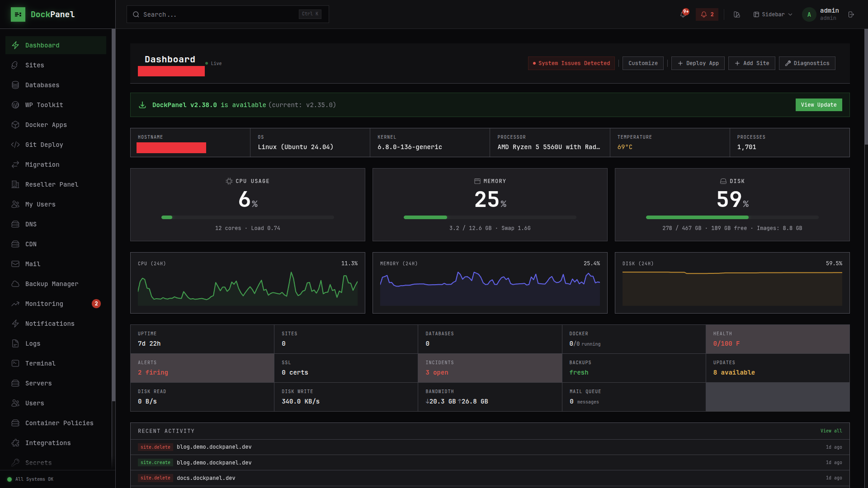The image size is (868, 488).
Task: Click the Mail envelope icon
Action: [x=15, y=264]
